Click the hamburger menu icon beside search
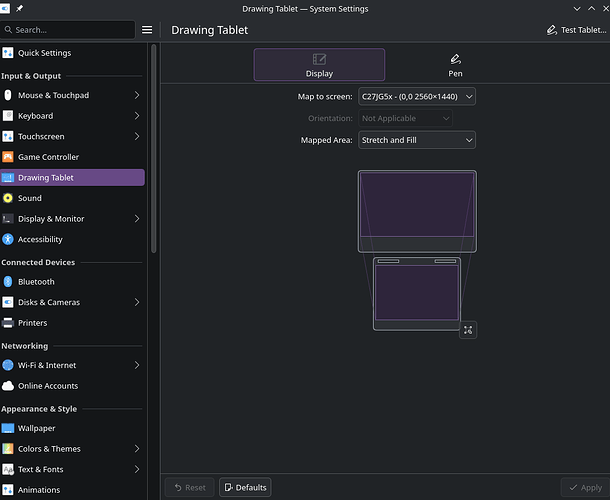 [147, 30]
